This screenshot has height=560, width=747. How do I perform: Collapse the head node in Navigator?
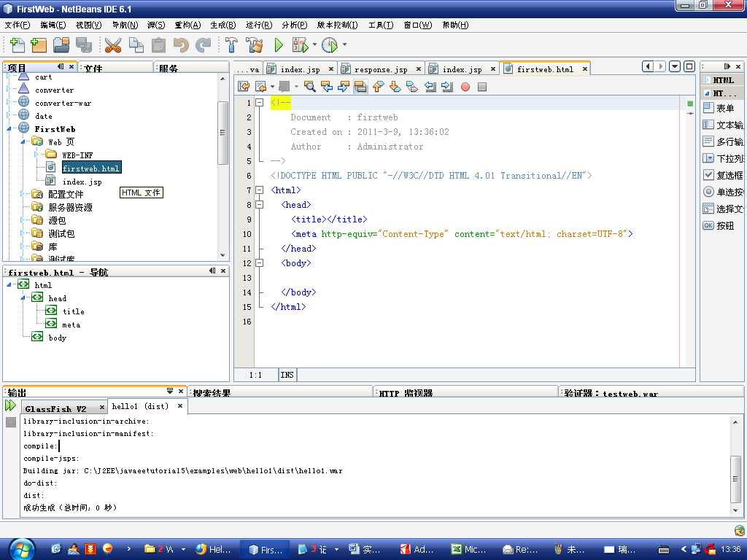(23, 298)
